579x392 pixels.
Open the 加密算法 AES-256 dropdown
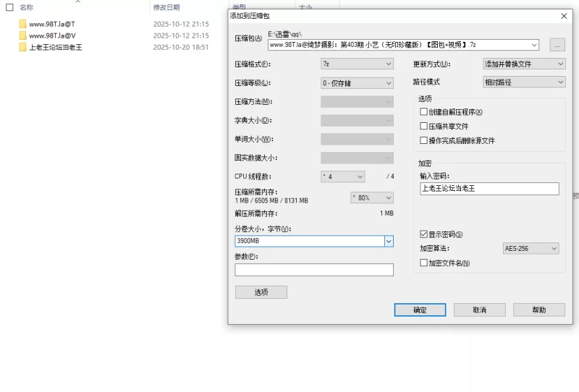(531, 249)
